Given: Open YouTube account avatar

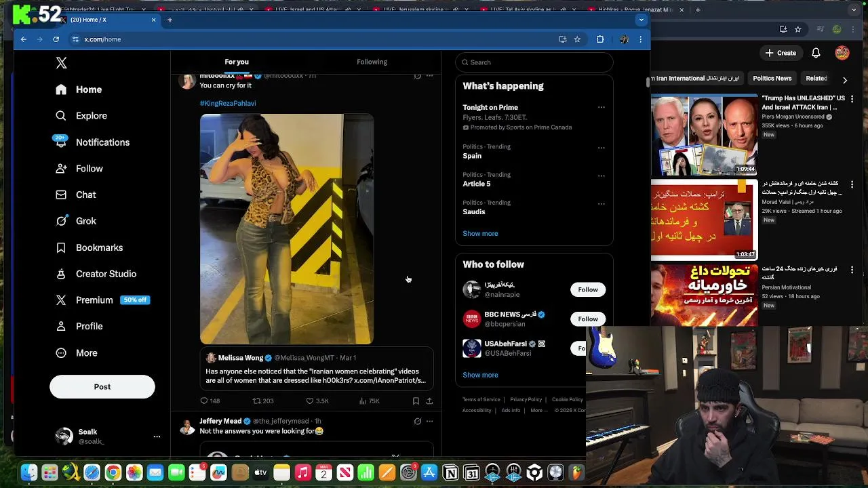Looking at the screenshot, I should click(842, 53).
